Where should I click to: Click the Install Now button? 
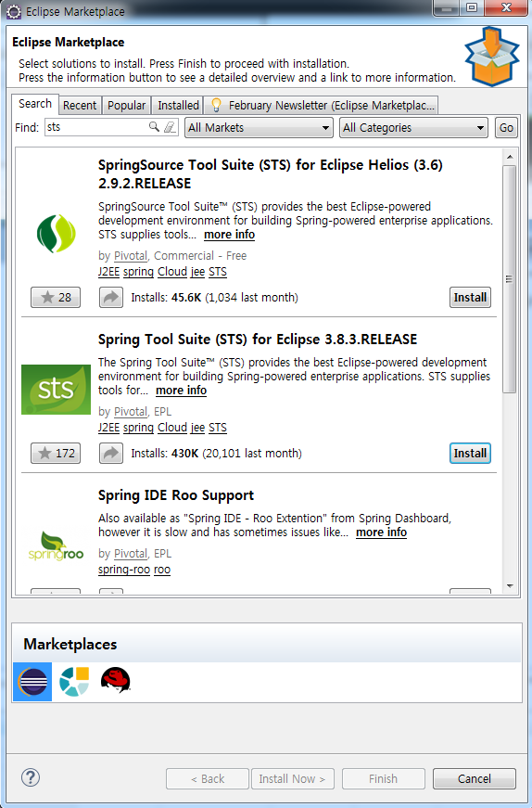(x=293, y=778)
